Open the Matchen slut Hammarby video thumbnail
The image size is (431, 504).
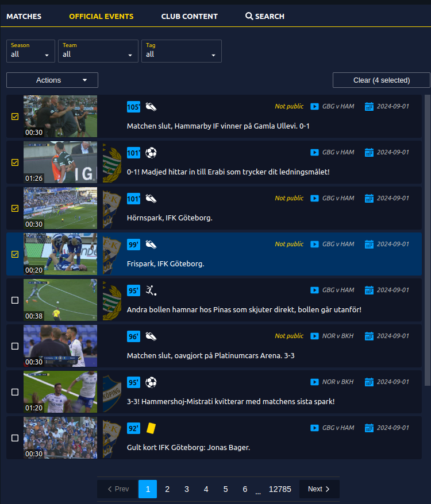60,117
